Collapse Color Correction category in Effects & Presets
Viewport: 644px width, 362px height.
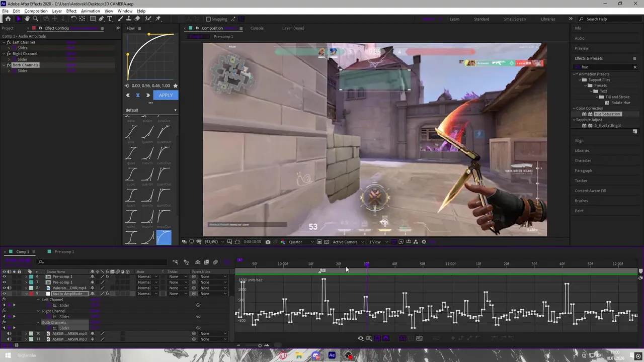pyautogui.click(x=574, y=108)
